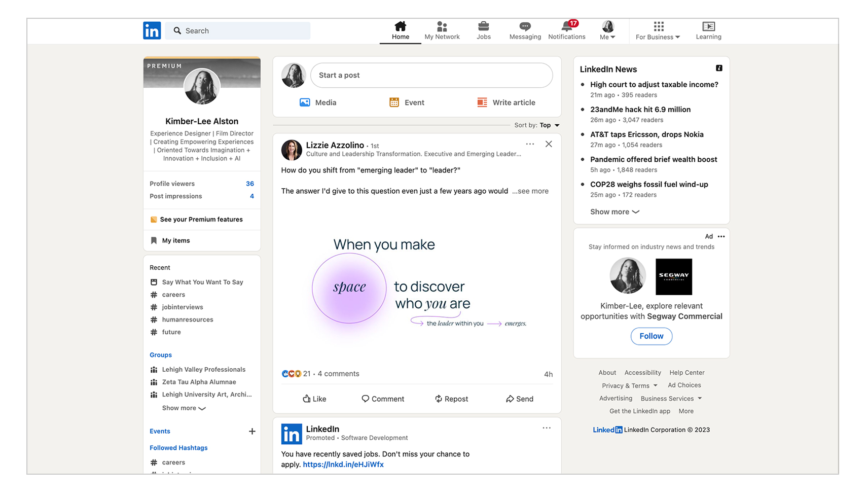This screenshot has width=868, height=496.
Task: Expand LinkedIn News with Show more
Action: click(x=614, y=212)
